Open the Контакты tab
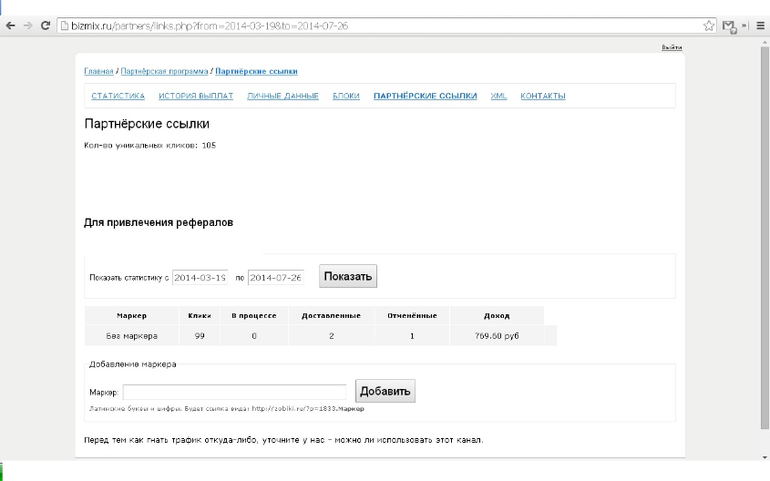The height and width of the screenshot is (481, 770). [543, 96]
